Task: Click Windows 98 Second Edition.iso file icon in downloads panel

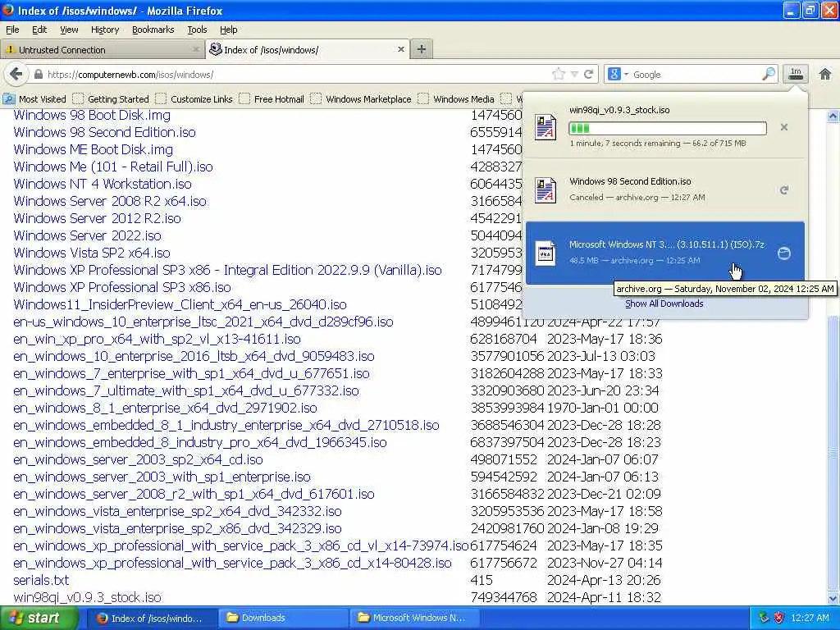Action: coord(546,190)
